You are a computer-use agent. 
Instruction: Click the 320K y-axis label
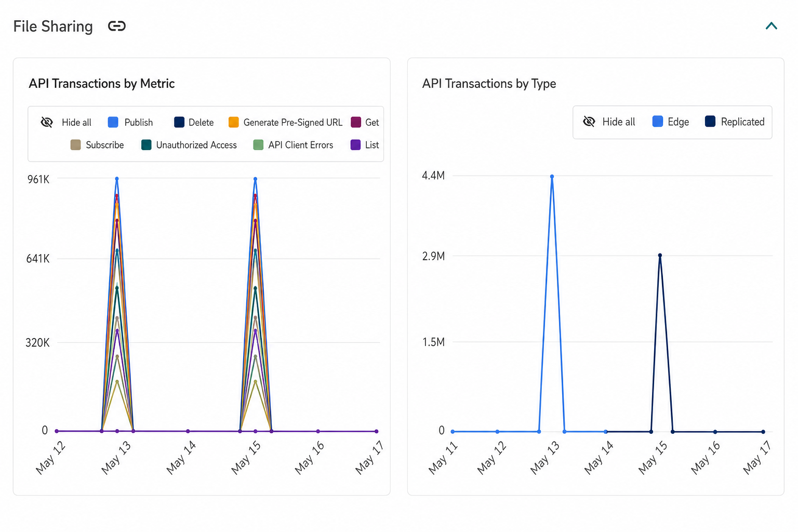pos(38,343)
